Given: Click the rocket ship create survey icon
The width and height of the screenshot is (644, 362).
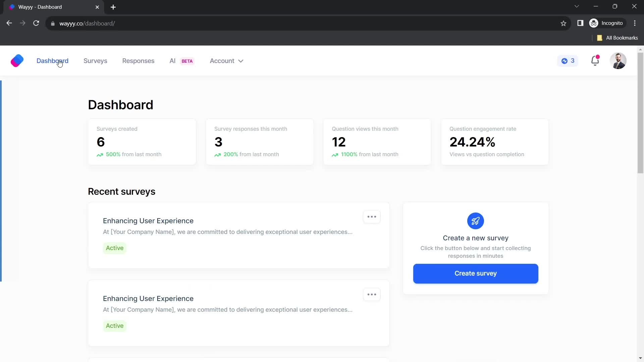Looking at the screenshot, I should [x=476, y=221].
